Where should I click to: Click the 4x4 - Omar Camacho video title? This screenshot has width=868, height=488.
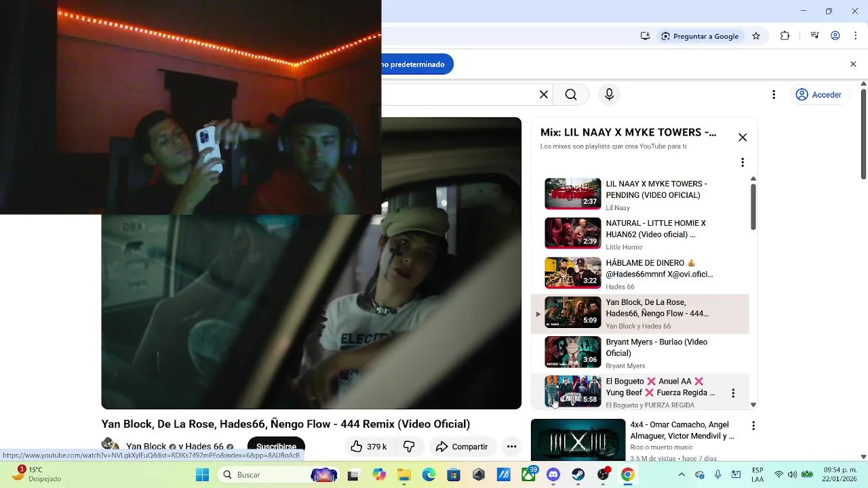coord(682,430)
